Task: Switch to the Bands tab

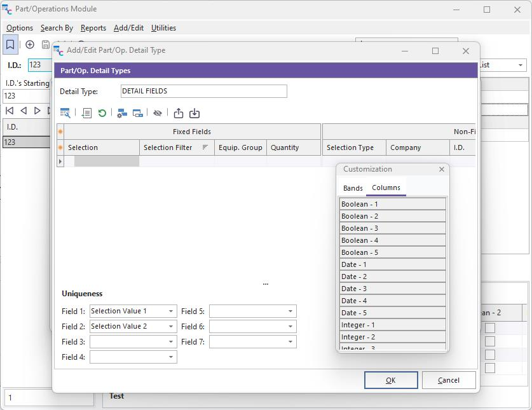Action: point(353,188)
